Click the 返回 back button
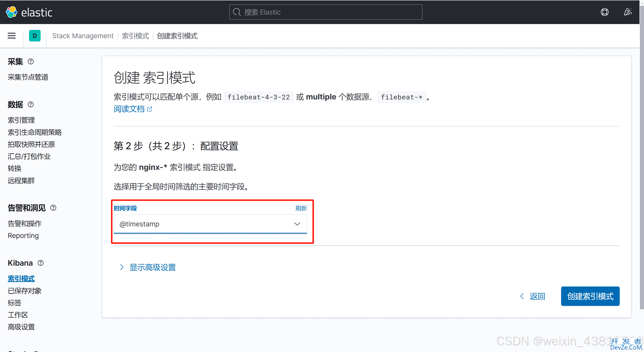Viewport: 644px width, 352px height. click(x=533, y=296)
